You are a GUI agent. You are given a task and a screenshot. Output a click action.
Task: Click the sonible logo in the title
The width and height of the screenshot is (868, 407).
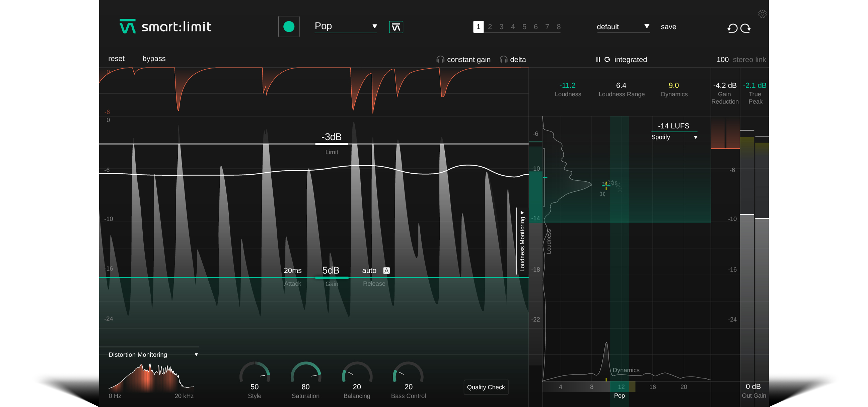click(127, 26)
